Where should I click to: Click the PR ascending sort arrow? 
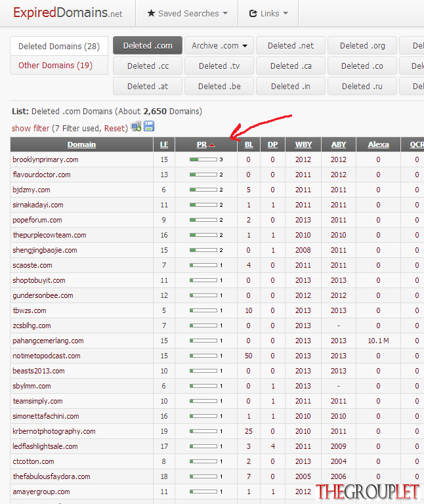(212, 145)
